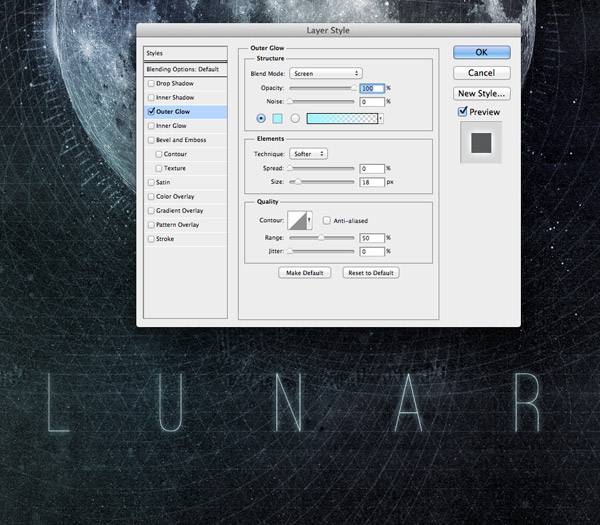Click the layer style Preview thumbnail
This screenshot has height=525, width=600.
pos(479,142)
